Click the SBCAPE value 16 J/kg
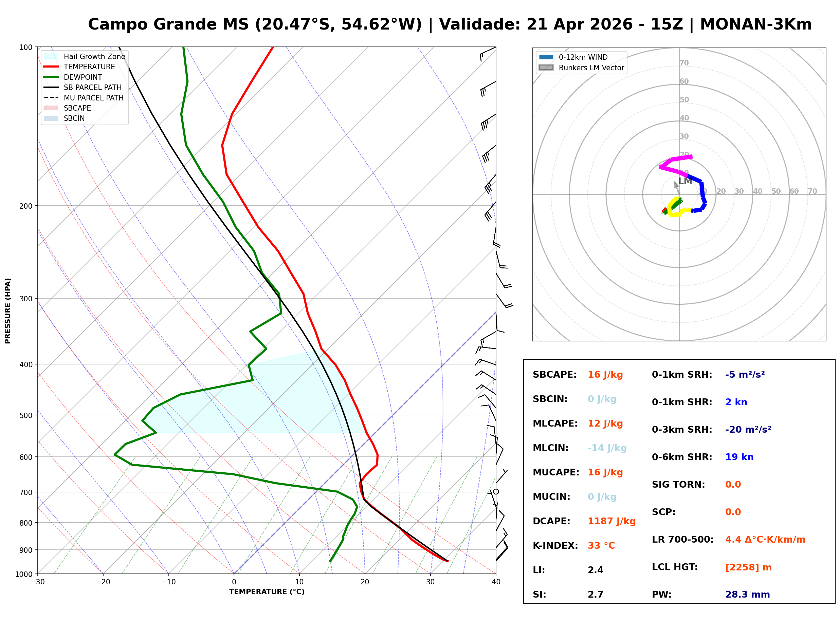The image size is (840, 621). coord(605,375)
